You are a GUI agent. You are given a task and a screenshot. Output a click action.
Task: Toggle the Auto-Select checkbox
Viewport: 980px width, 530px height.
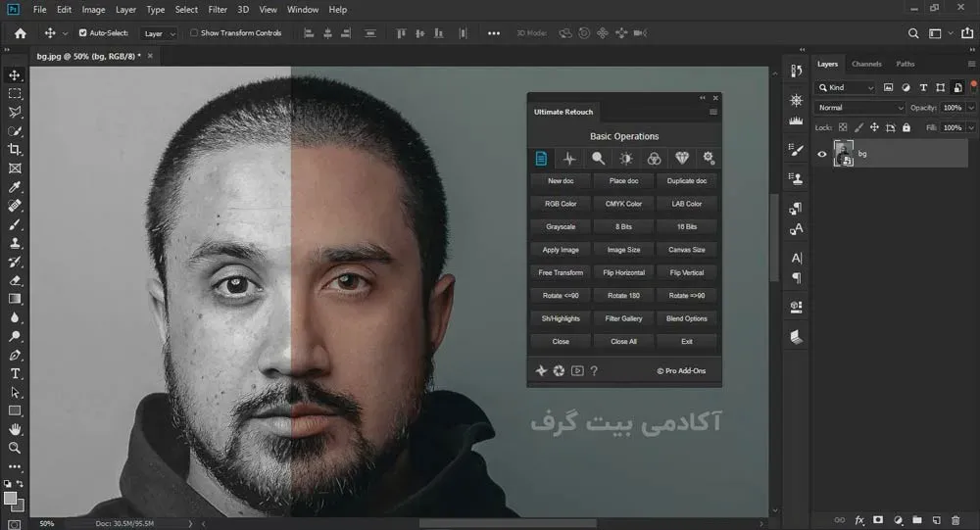[x=82, y=33]
